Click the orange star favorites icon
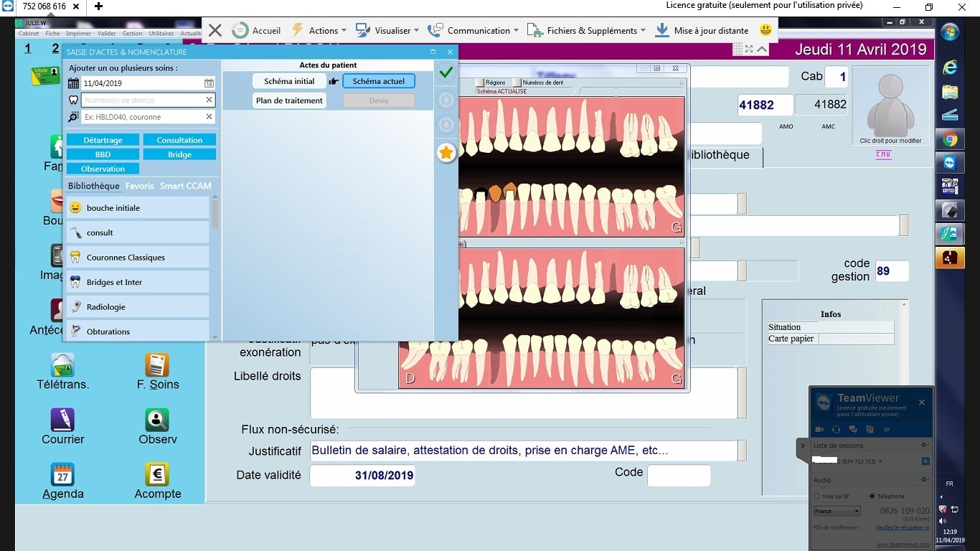 [x=446, y=152]
